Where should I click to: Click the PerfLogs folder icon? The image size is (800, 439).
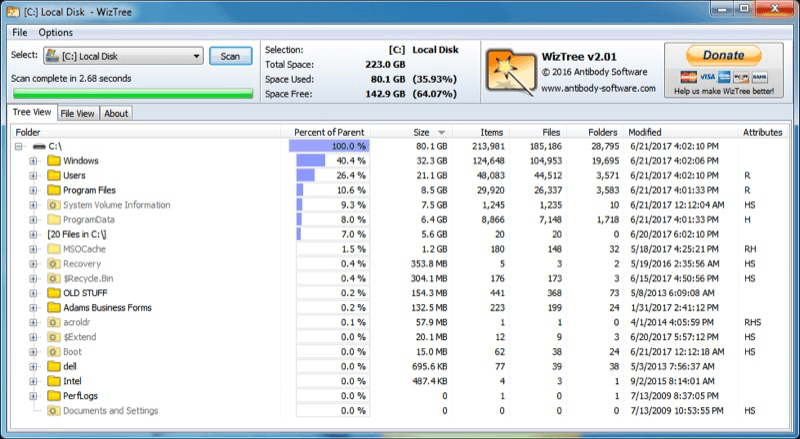pos(54,396)
